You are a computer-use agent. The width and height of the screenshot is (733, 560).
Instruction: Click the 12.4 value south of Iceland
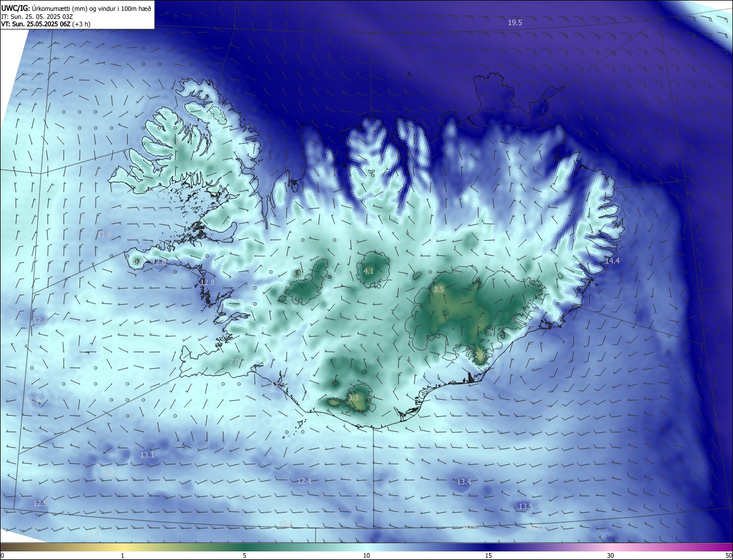coord(305,482)
